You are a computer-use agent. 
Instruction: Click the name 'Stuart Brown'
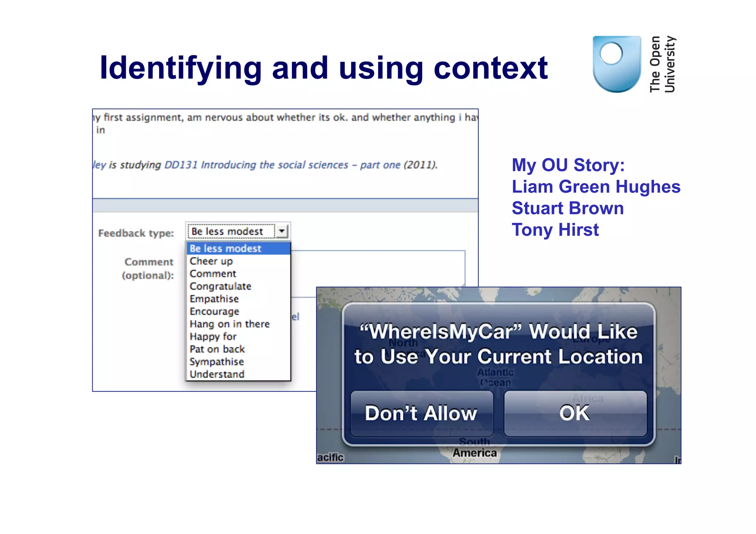tap(568, 208)
